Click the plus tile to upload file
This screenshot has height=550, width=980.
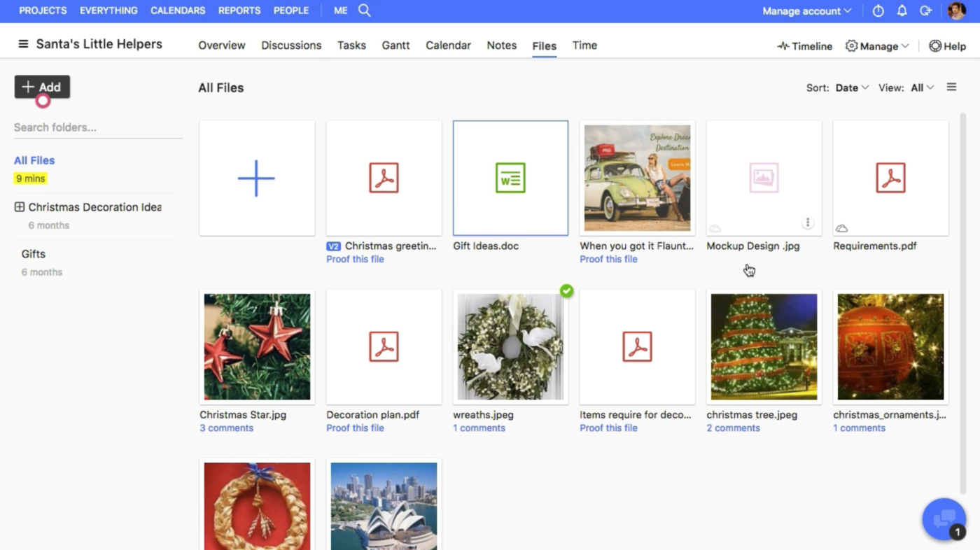tap(257, 178)
